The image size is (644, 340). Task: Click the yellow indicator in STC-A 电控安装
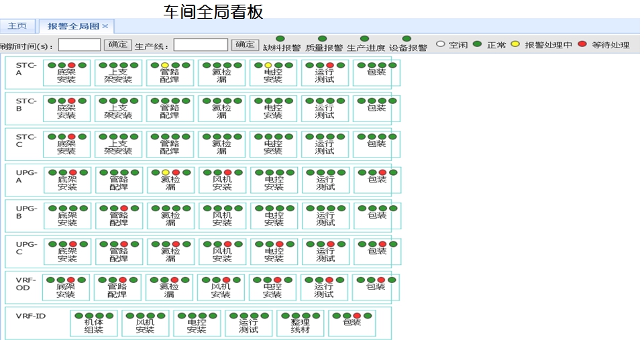(x=268, y=65)
